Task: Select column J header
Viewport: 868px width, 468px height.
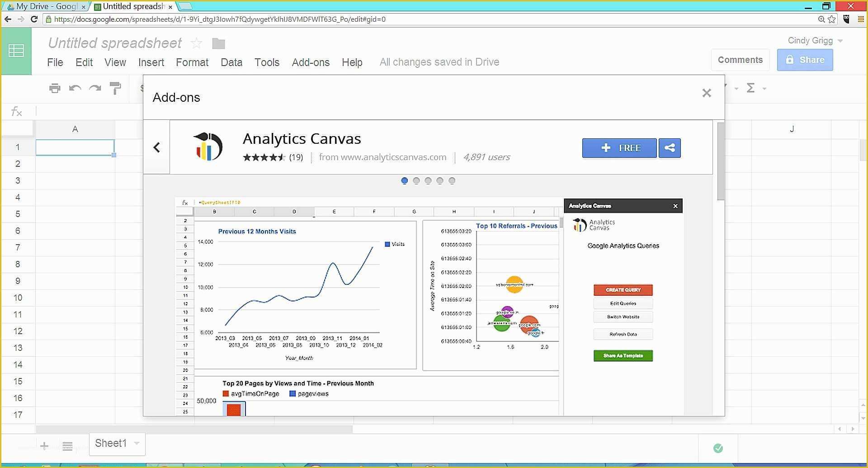Action: 791,129
